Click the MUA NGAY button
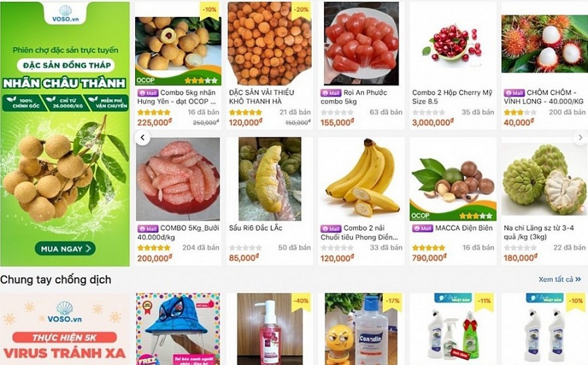The width and height of the screenshot is (588, 365). coord(65,249)
